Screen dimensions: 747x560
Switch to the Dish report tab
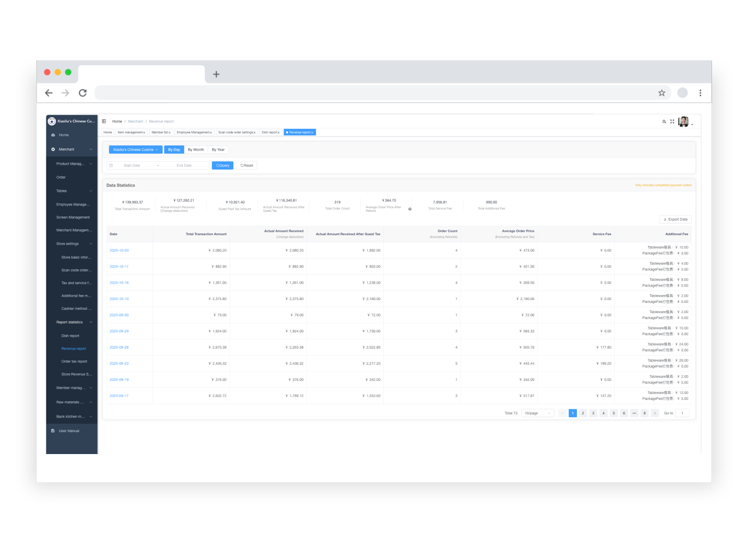[269, 132]
